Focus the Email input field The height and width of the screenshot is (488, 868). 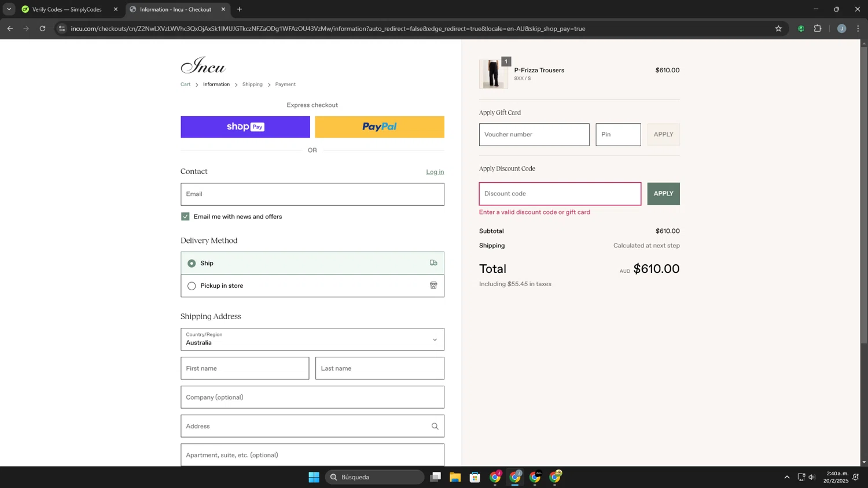[312, 194]
